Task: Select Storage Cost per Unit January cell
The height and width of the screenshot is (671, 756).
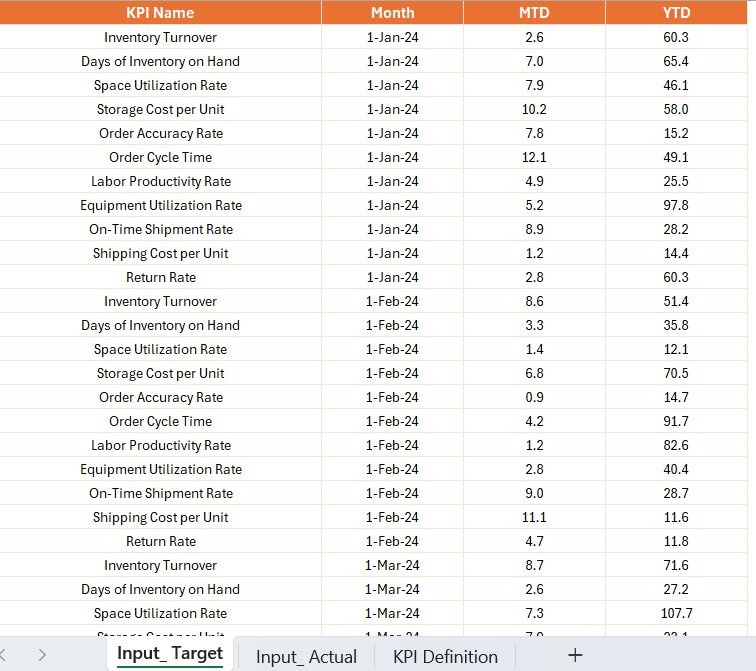Action: coord(160,109)
